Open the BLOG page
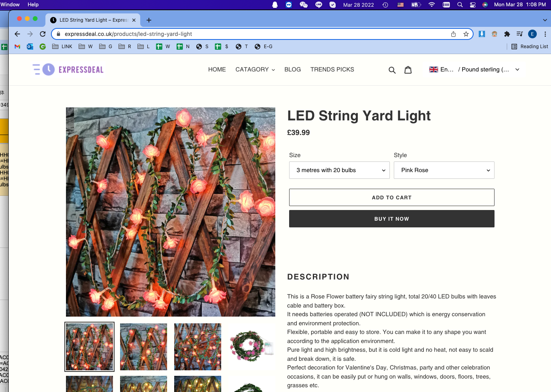This screenshot has height=392, width=551. pos(293,69)
